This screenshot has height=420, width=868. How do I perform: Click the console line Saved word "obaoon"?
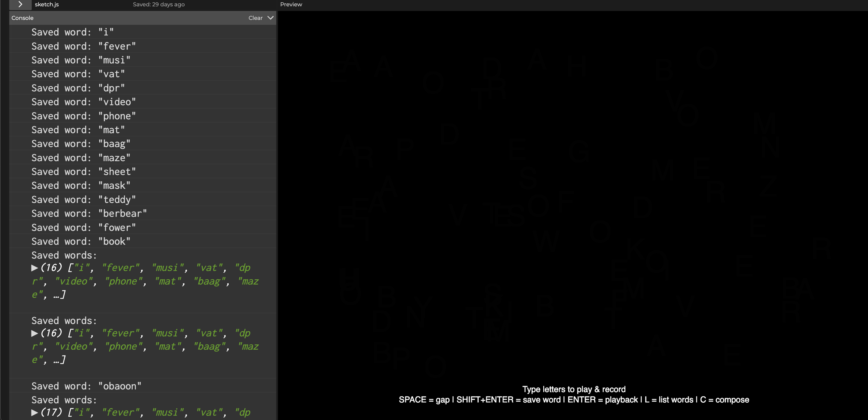click(x=86, y=386)
